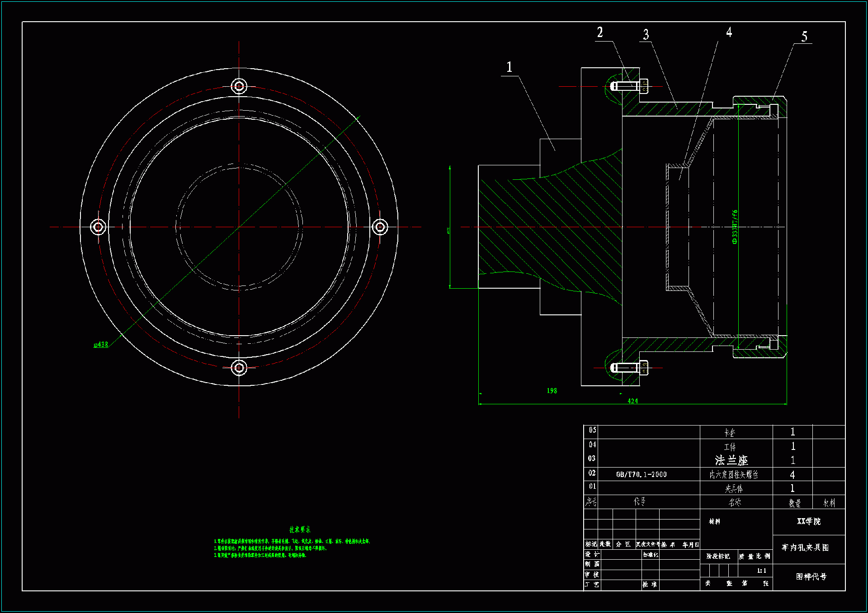
Task: Click part callout number 3
Action: [x=646, y=35]
